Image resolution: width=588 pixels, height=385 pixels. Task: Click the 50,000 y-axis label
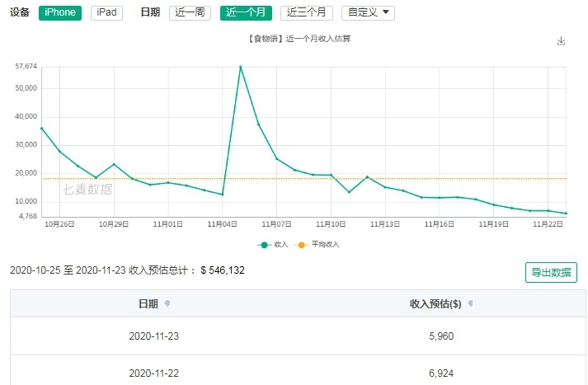point(26,88)
